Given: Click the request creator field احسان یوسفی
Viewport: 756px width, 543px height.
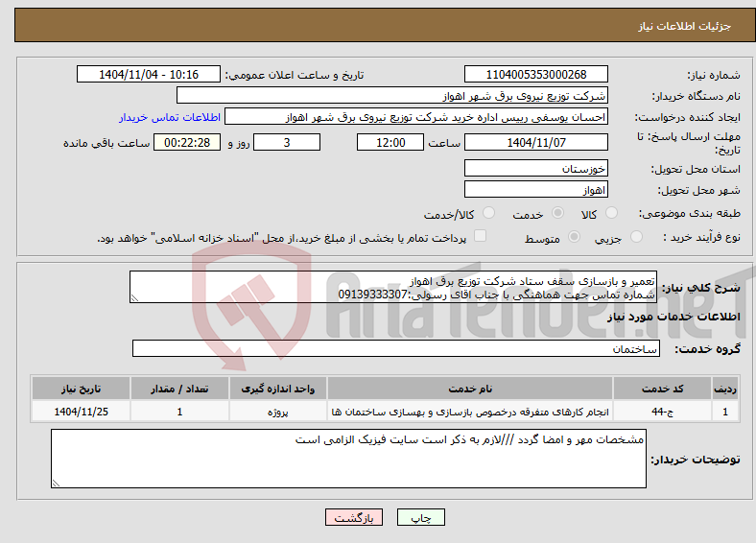Looking at the screenshot, I should (416, 117).
